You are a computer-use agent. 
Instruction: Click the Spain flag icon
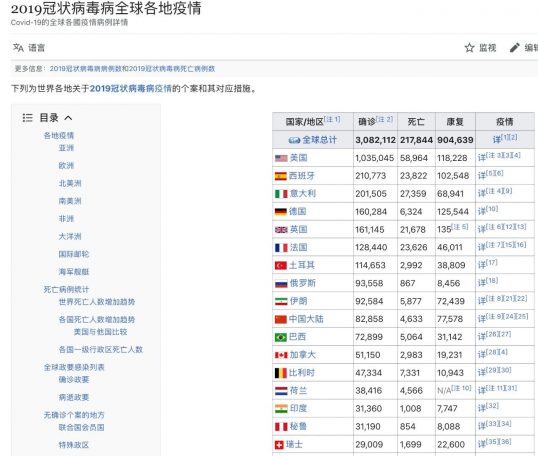[x=281, y=176]
